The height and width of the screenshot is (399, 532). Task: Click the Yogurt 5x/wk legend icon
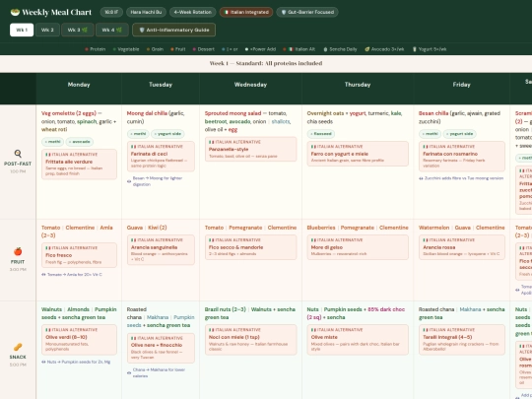(x=414, y=49)
